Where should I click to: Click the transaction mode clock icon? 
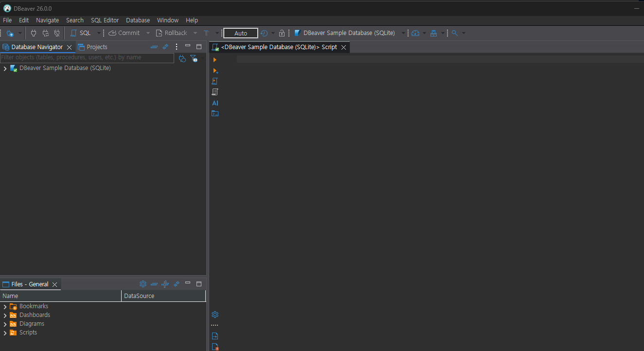(x=264, y=33)
